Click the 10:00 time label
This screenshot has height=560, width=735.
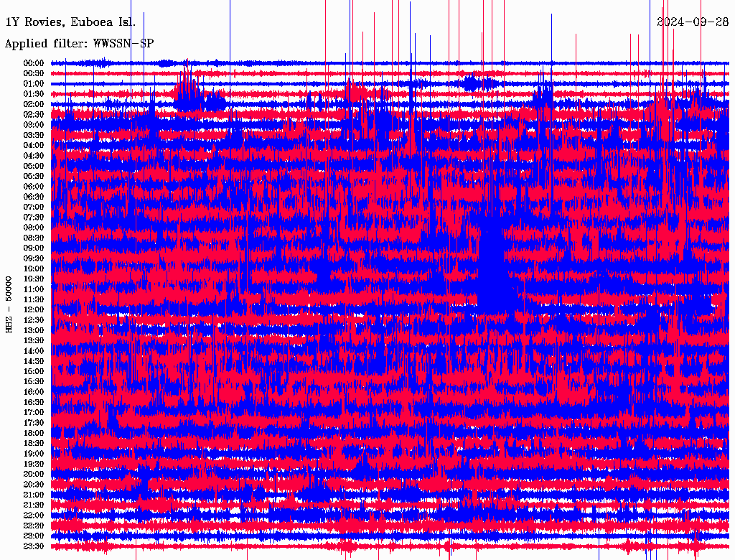[x=34, y=269]
